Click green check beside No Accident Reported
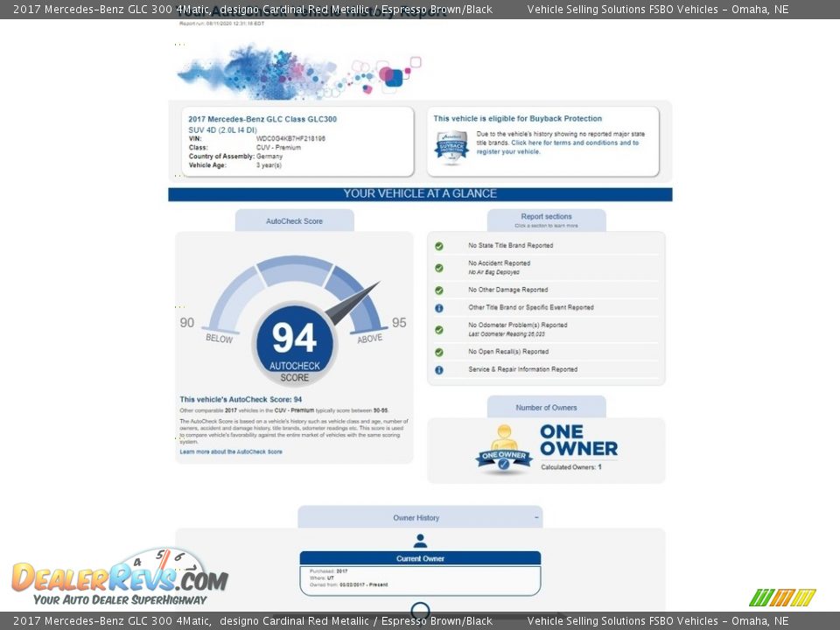The height and width of the screenshot is (630, 840). click(x=438, y=268)
